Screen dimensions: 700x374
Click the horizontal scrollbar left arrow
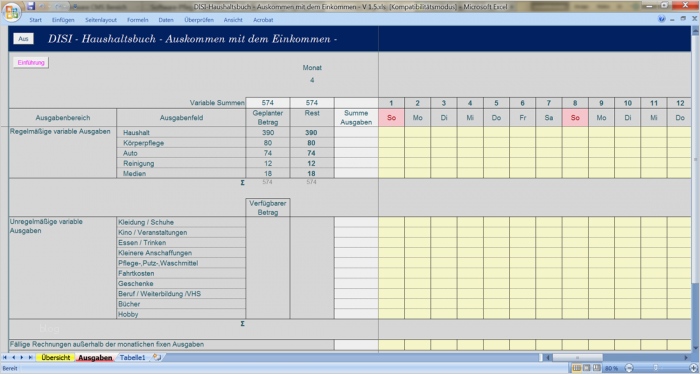[547, 357]
